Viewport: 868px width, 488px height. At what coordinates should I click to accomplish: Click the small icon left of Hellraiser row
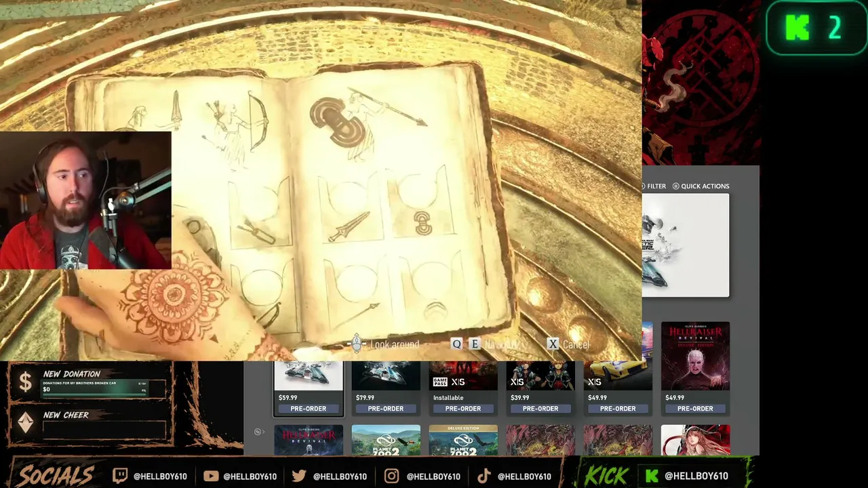point(258,432)
